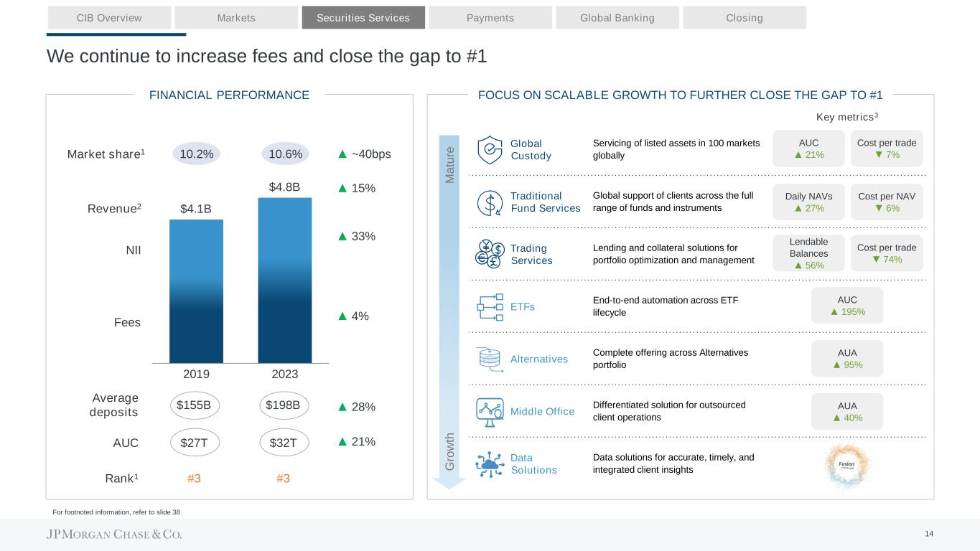The image size is (980, 551).
Task: Click the Mature to Growth arrow
Action: (x=449, y=309)
